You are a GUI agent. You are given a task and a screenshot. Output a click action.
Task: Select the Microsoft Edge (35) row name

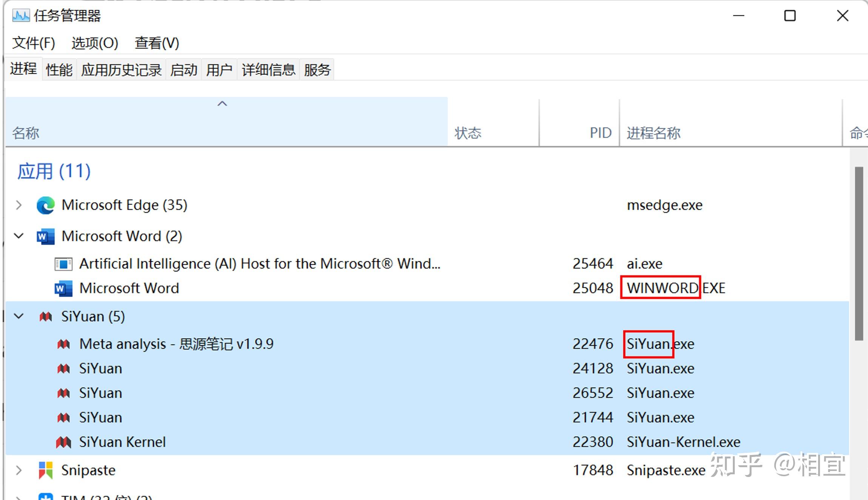(125, 205)
